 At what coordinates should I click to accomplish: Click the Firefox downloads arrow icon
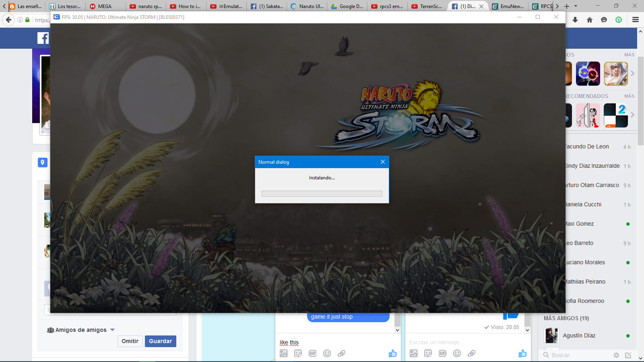pos(575,20)
